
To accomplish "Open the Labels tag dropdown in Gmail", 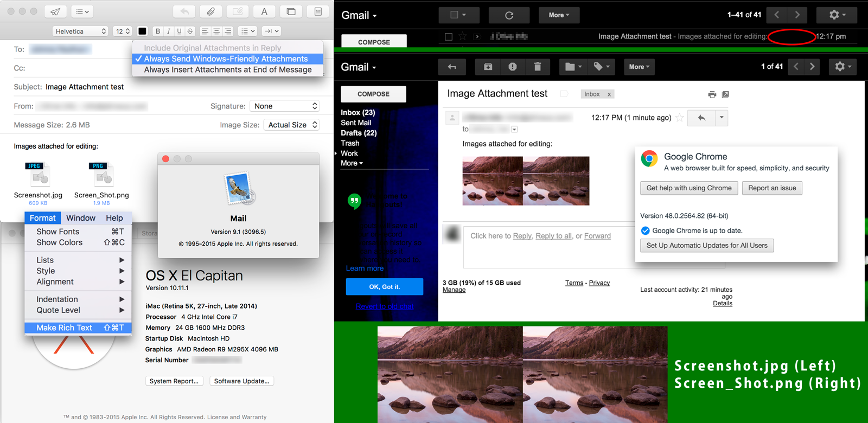I will click(601, 67).
